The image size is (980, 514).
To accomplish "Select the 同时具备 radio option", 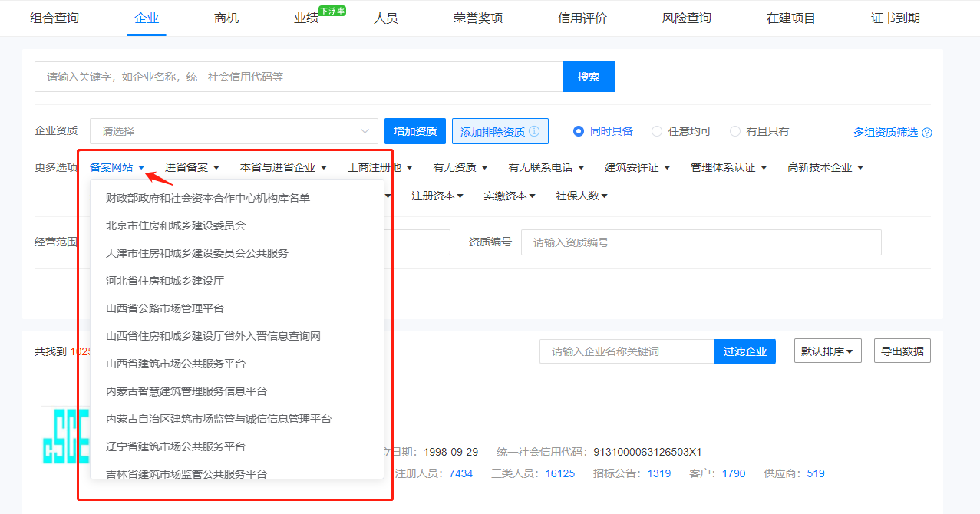I will [579, 131].
